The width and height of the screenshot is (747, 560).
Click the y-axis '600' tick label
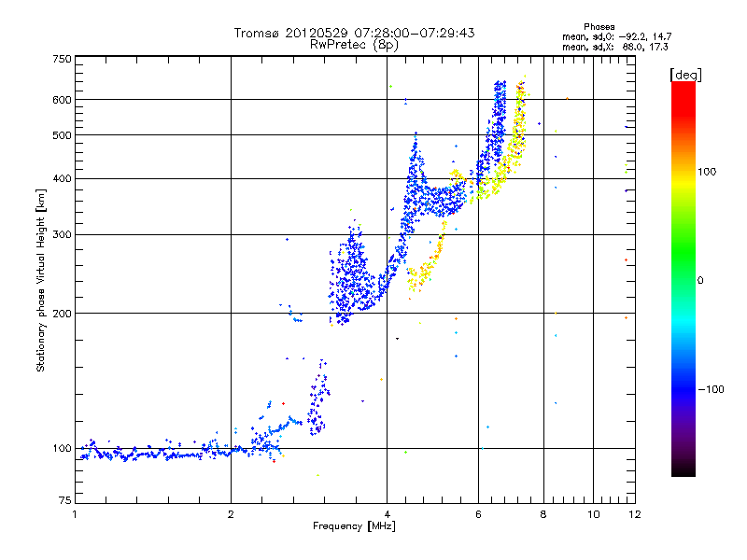click(x=63, y=100)
